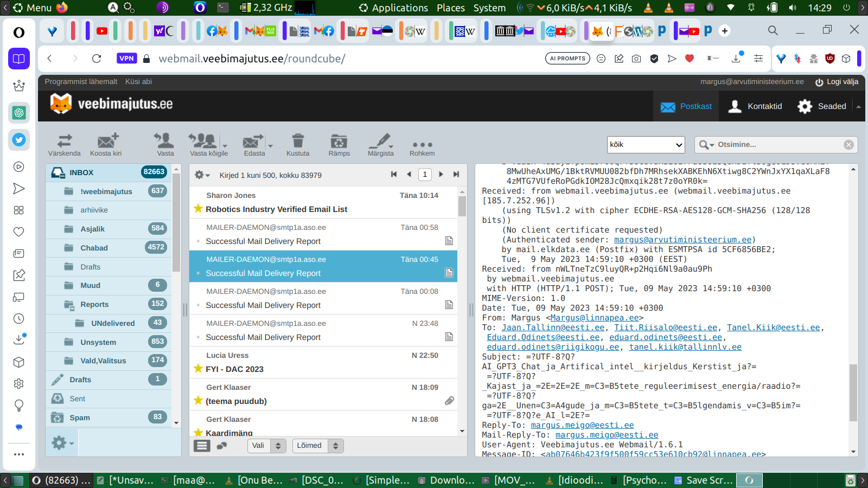The image size is (868, 488).
Task: Toggle VPN badge in address bar
Action: tap(126, 59)
